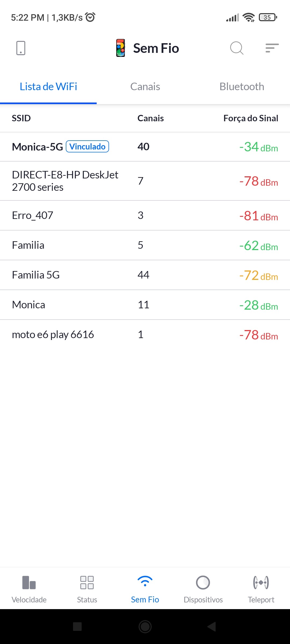Open the sort filter lines icon
290x644 pixels.
272,48
